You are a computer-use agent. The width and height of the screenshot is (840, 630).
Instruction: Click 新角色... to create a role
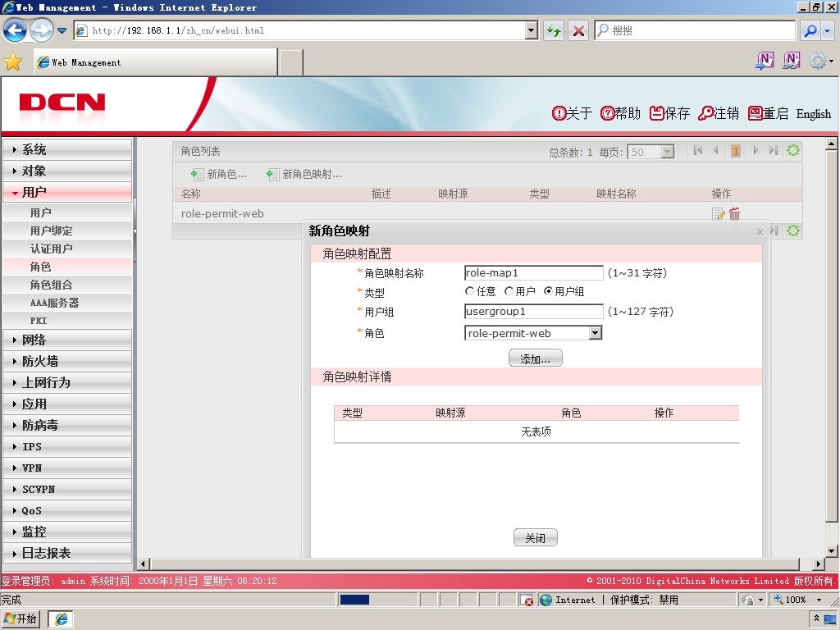[x=218, y=174]
